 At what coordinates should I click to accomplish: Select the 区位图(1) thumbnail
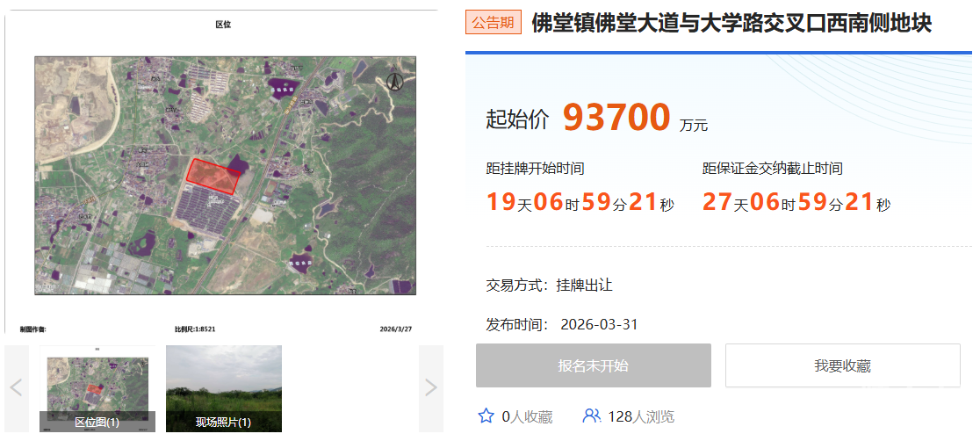click(x=97, y=387)
